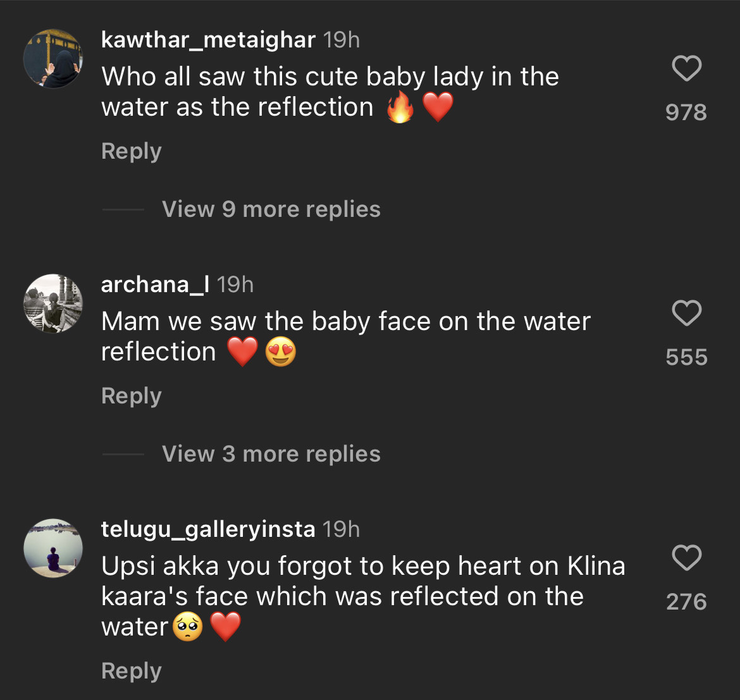This screenshot has width=740, height=700.
Task: Go to telugu_galleryinsta's profile via username
Action: 208,529
